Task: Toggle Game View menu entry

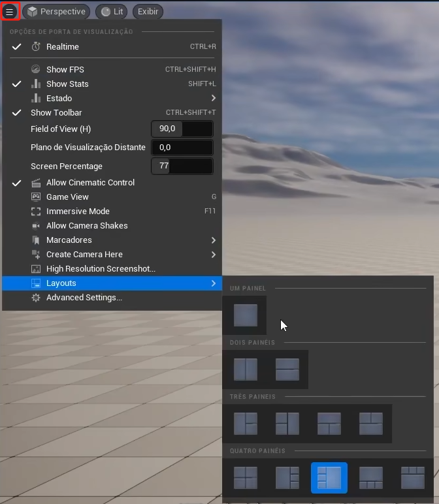Action: [x=112, y=197]
